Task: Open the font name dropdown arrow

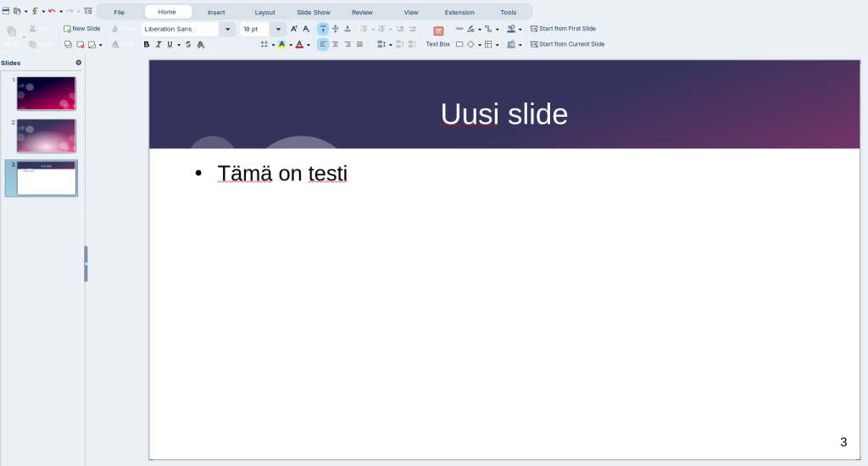Action: point(227,29)
